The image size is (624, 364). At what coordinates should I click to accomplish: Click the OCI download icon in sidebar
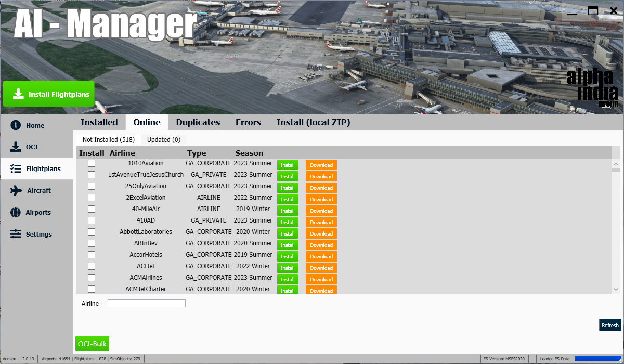(16, 147)
